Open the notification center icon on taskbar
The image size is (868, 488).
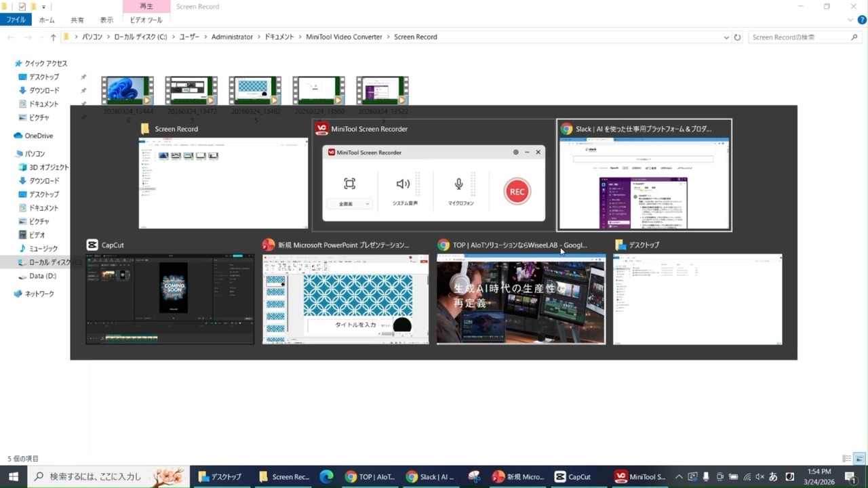click(850, 476)
